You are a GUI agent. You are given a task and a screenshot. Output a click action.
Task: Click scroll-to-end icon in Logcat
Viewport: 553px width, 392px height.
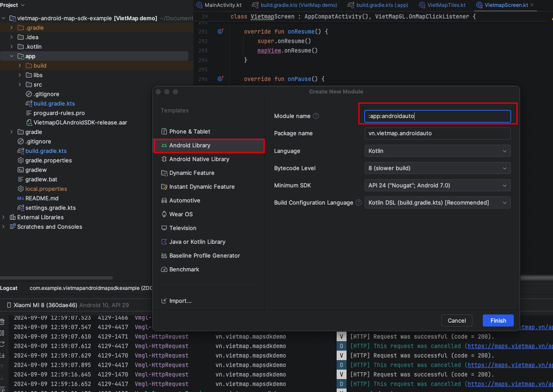point(2,355)
